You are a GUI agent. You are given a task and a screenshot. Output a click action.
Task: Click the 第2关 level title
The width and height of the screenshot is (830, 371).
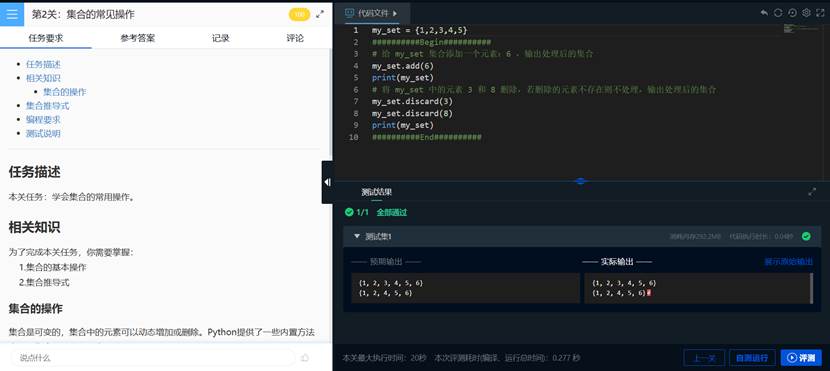84,14
